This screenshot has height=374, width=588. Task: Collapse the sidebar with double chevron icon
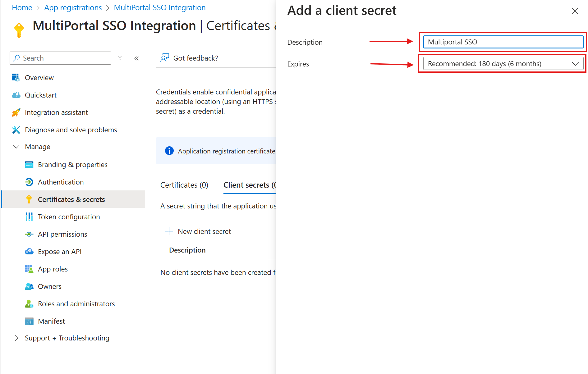136,58
